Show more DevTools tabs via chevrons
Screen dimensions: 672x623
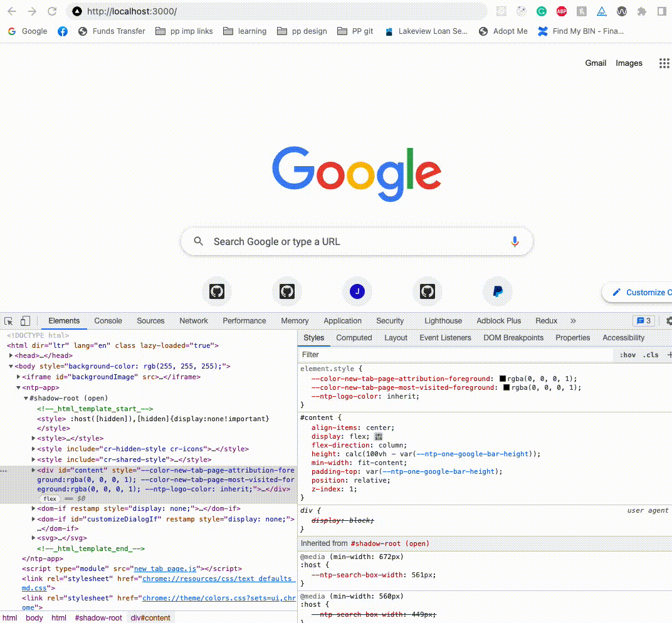tap(573, 321)
